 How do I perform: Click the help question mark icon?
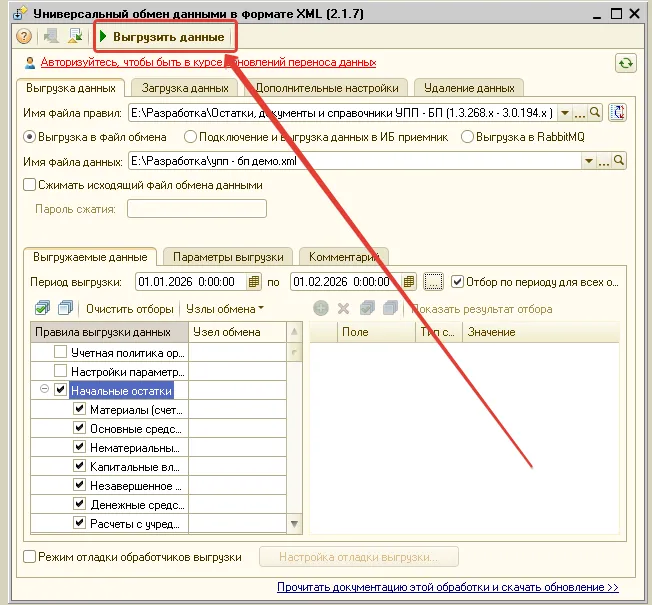pyautogui.click(x=24, y=37)
